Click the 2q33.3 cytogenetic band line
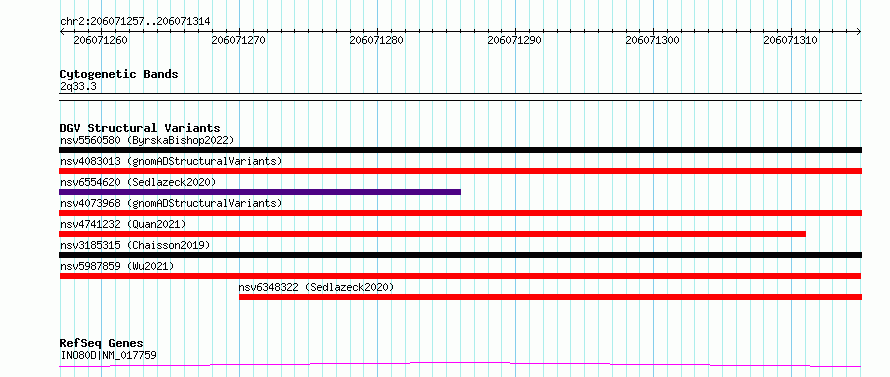This screenshot has height=377, width=890. pos(460,97)
